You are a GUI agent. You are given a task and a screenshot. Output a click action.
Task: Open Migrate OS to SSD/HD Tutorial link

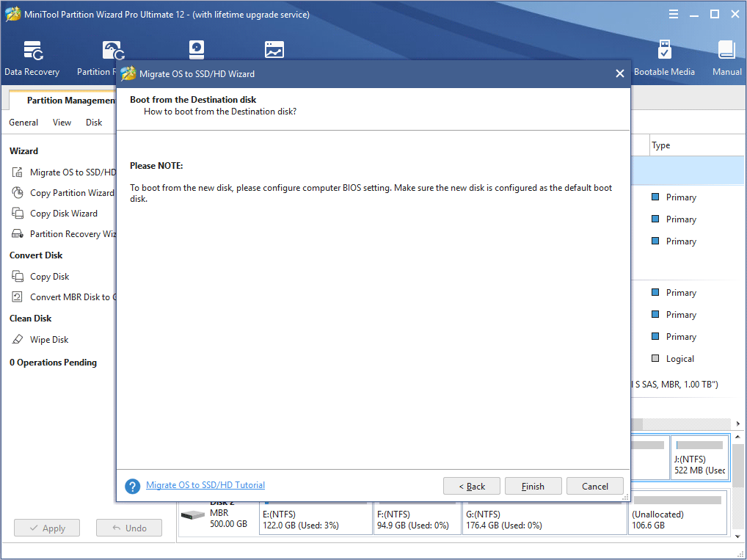(205, 485)
